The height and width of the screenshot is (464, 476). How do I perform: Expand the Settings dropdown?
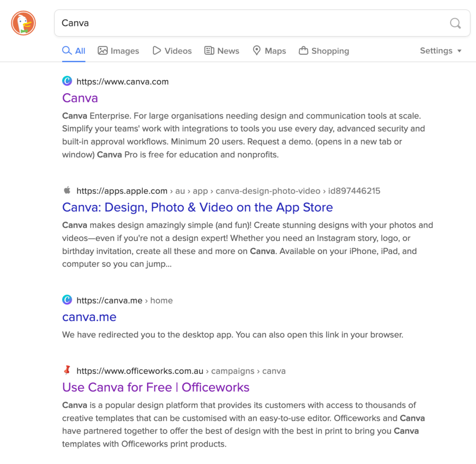(440, 51)
